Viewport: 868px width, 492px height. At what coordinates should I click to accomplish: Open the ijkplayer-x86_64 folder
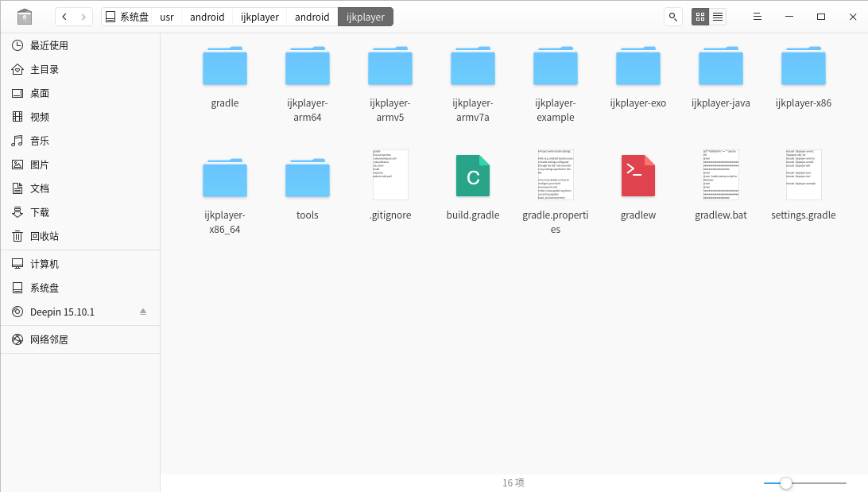click(225, 178)
